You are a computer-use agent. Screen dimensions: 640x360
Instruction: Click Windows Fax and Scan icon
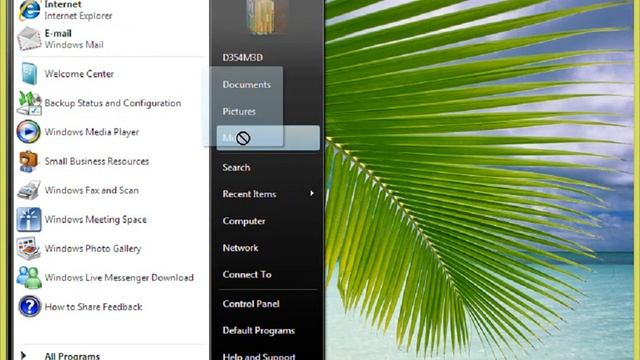click(29, 190)
